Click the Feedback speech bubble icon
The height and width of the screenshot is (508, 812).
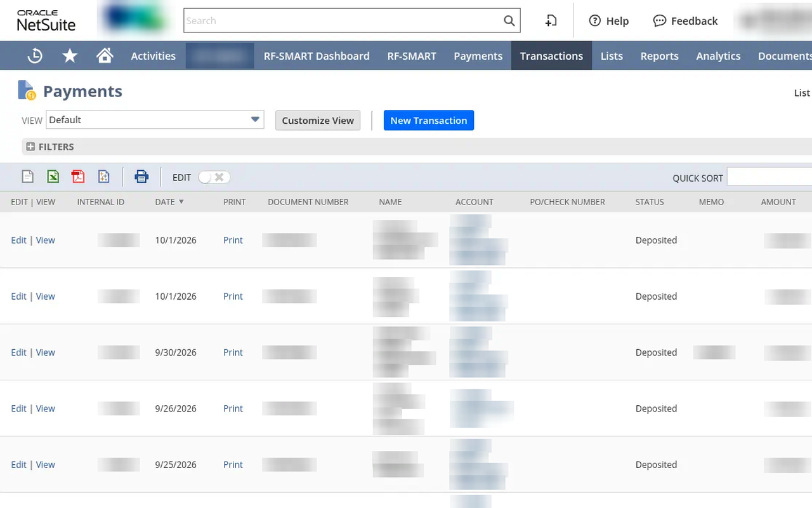[660, 21]
